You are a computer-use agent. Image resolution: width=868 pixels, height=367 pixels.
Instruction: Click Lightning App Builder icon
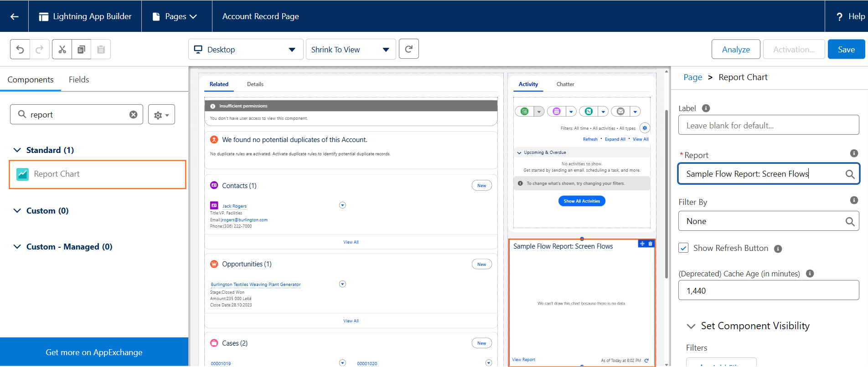(44, 17)
